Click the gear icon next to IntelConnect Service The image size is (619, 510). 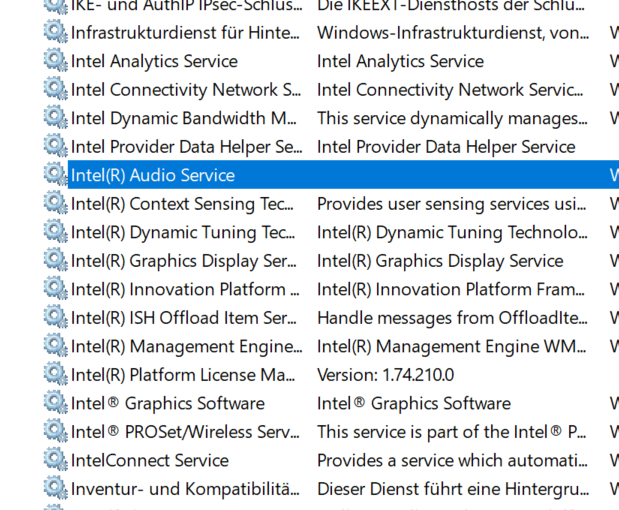click(55, 461)
